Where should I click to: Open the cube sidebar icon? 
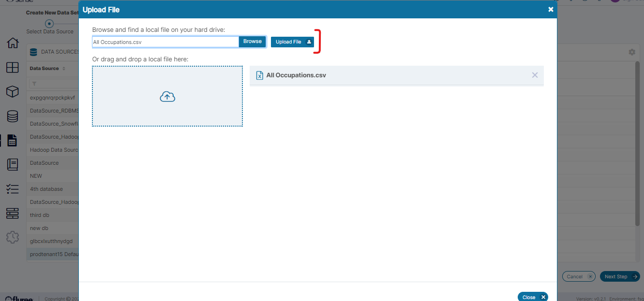[13, 92]
